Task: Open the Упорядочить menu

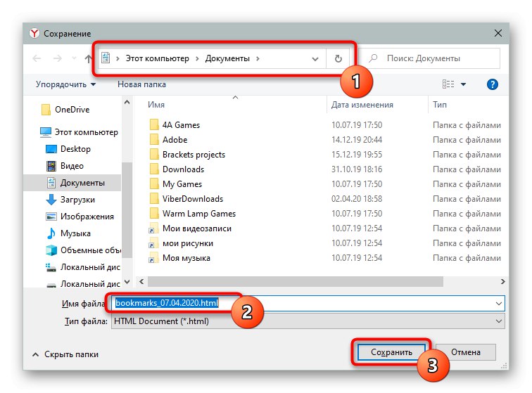Action: (66, 84)
